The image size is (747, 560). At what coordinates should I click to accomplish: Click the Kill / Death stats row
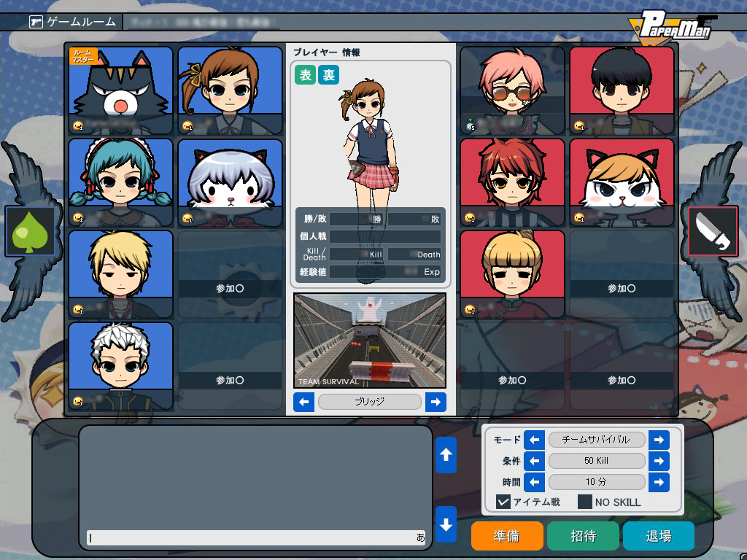371,254
